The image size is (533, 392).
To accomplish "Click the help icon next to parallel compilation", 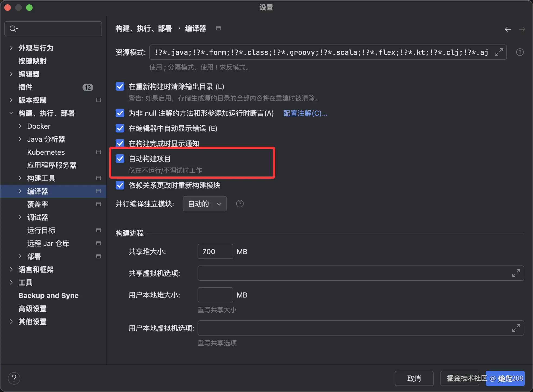I will (240, 204).
